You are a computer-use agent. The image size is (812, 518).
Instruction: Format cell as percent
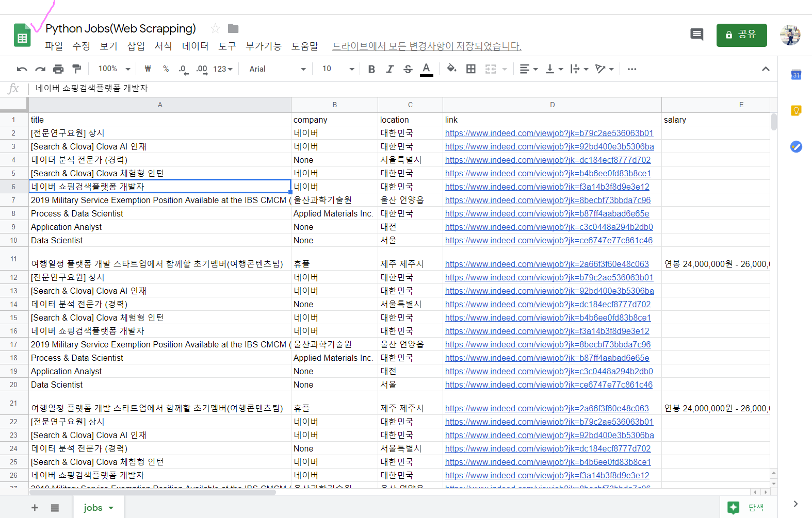[x=166, y=69]
